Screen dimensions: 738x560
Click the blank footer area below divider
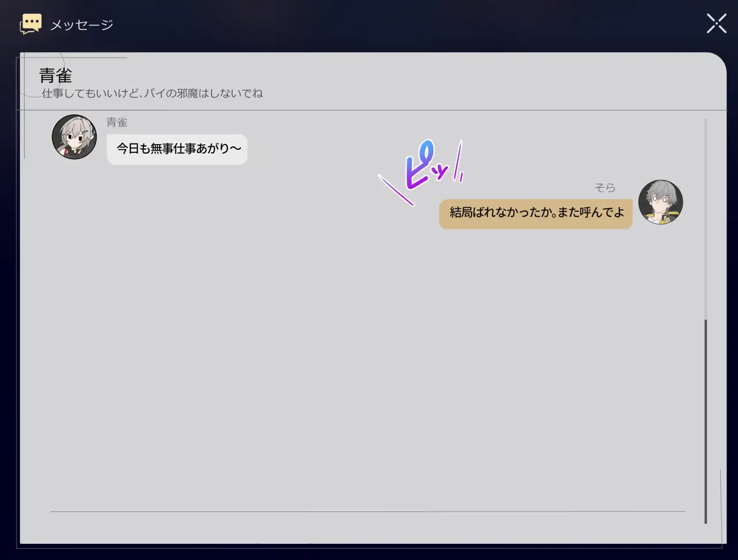368,528
